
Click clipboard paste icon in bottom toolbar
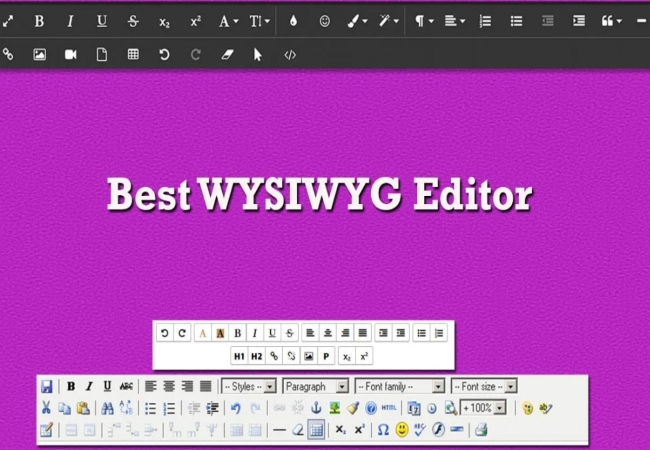pos(83,408)
